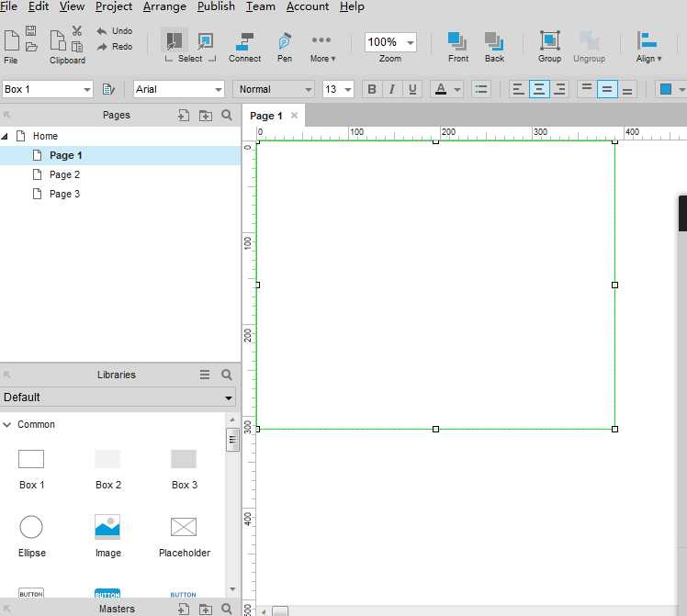This screenshot has width=687, height=616.
Task: Click the Copy icon in Clipboard group
Action: pyautogui.click(x=77, y=47)
